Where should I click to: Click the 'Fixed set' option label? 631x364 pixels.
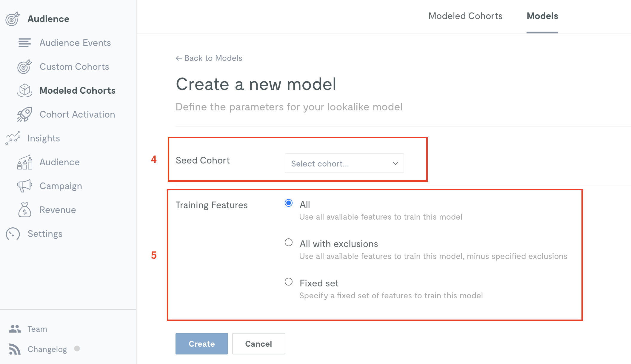[319, 283]
